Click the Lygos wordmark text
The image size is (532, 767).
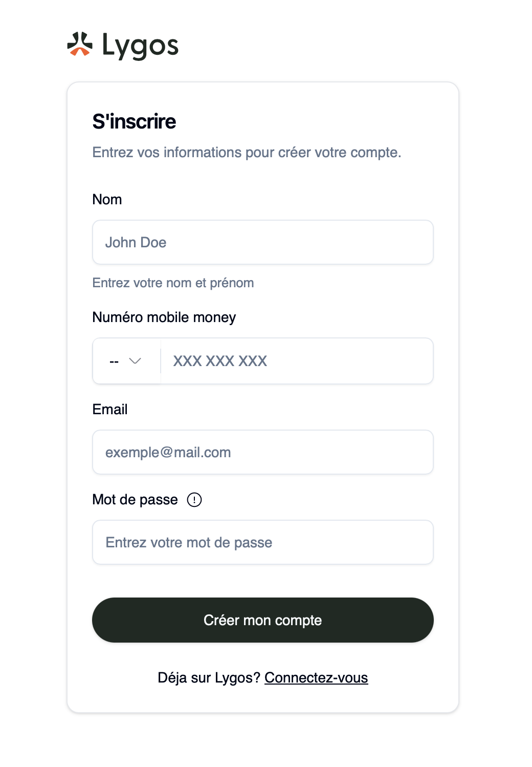(140, 46)
